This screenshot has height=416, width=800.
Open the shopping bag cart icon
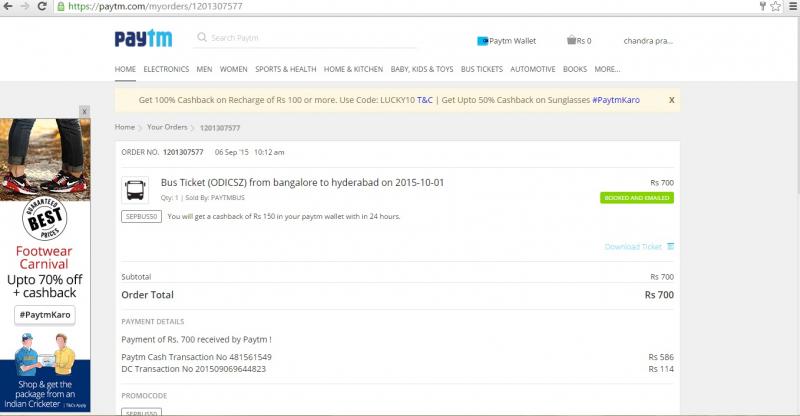(x=571, y=40)
